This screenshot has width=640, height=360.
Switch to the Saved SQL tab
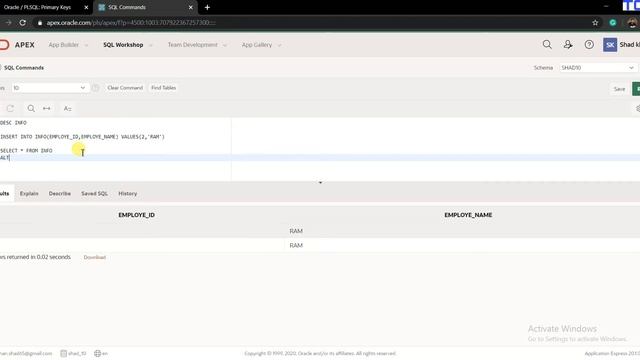pos(94,193)
